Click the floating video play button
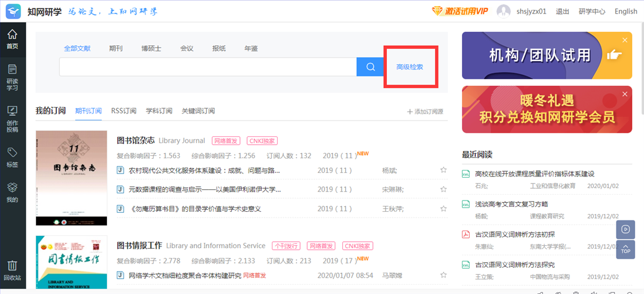Image resolution: width=644 pixels, height=294 pixels. [626, 229]
